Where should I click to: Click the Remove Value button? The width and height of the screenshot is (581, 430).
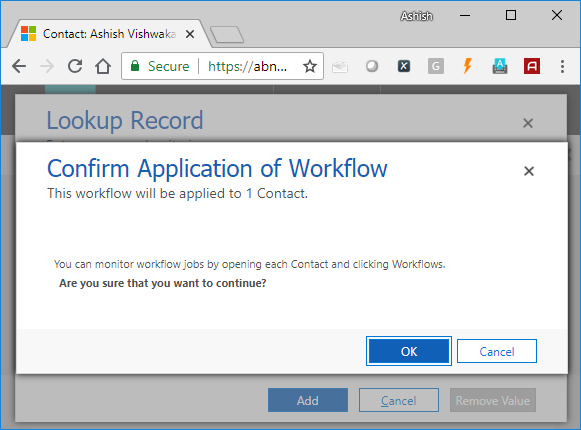493,400
